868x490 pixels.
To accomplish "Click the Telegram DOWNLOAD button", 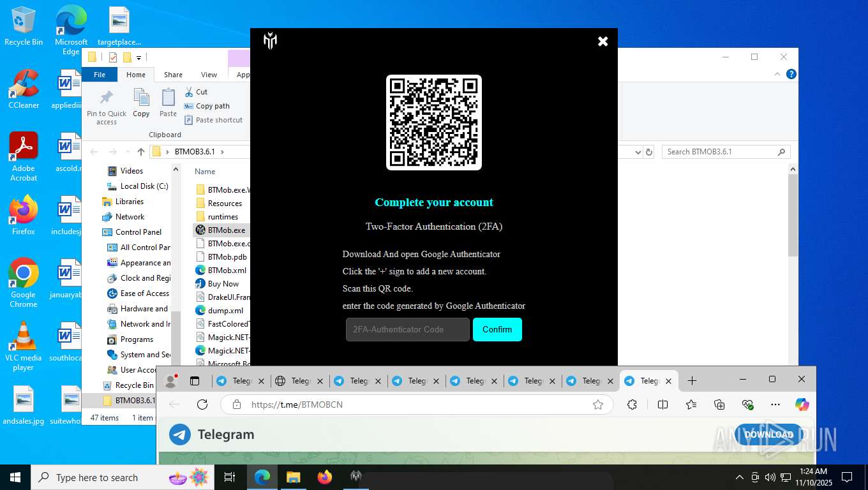I will coord(768,434).
